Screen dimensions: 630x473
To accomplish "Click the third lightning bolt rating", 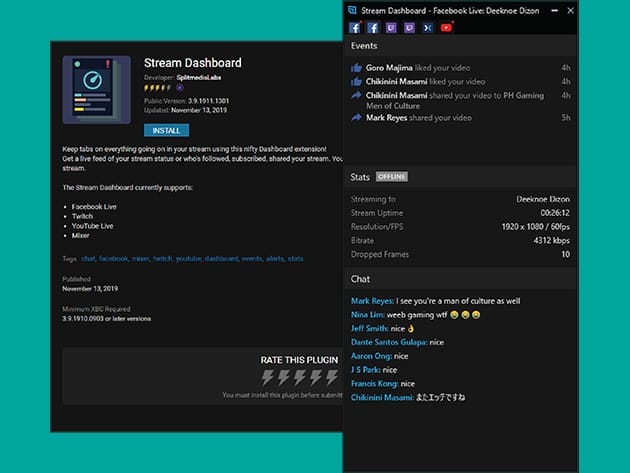I will tap(299, 377).
